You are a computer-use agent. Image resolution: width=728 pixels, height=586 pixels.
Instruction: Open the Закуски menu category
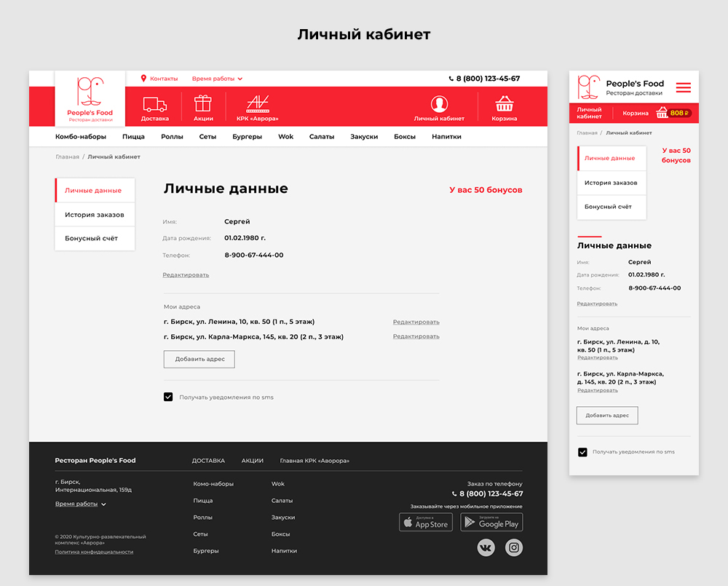tap(364, 137)
